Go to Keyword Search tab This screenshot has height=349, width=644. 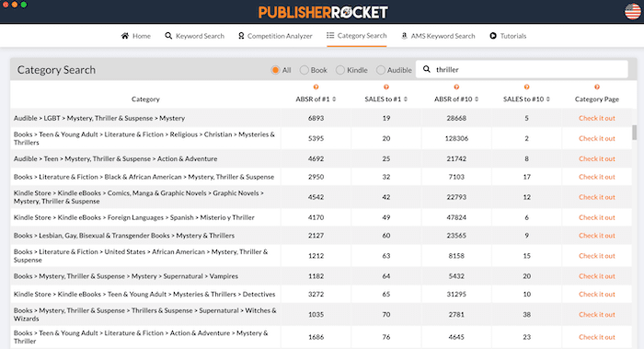(195, 36)
